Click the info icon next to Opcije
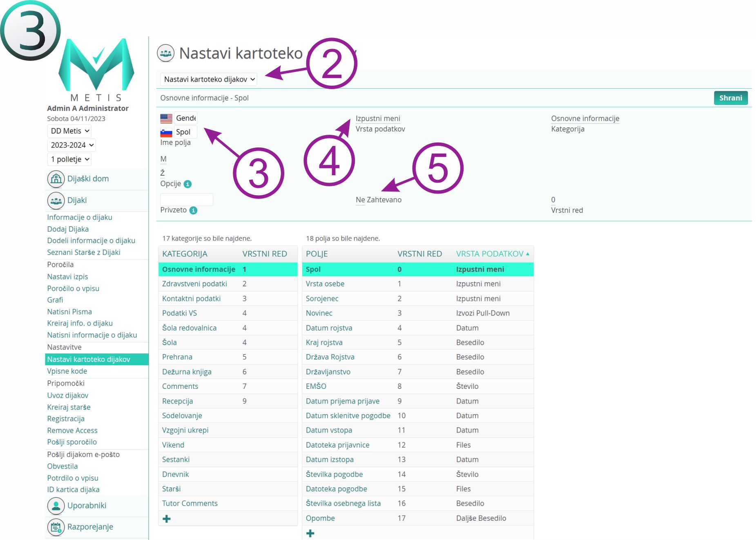The image size is (756, 540). 187,184
